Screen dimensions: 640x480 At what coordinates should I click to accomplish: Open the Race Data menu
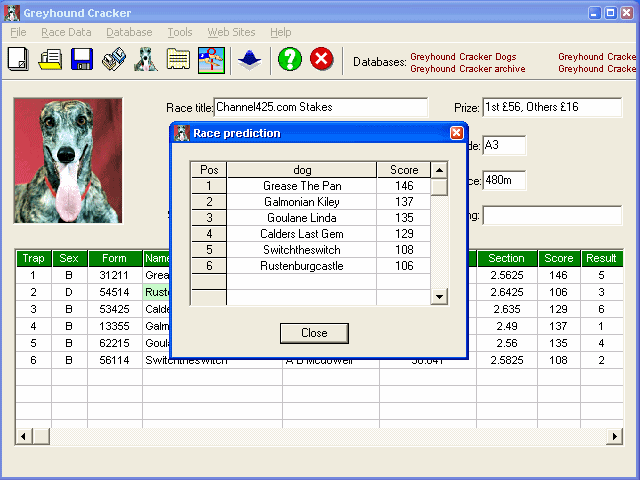(66, 32)
